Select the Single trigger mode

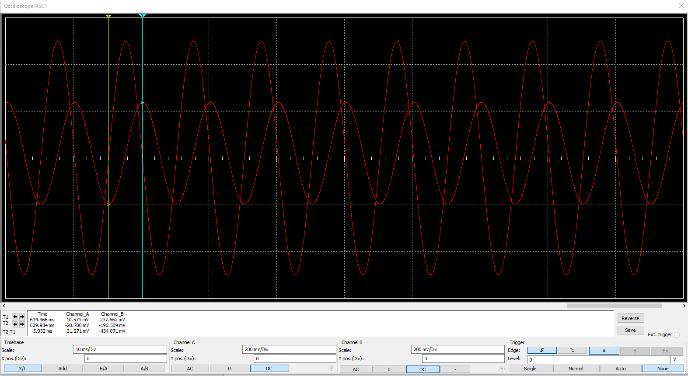point(530,369)
